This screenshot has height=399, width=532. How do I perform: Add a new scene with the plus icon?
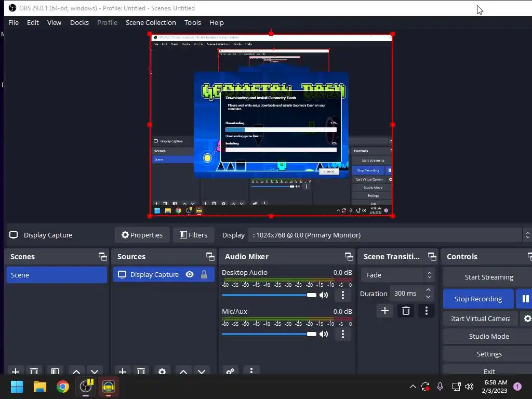[x=16, y=371]
